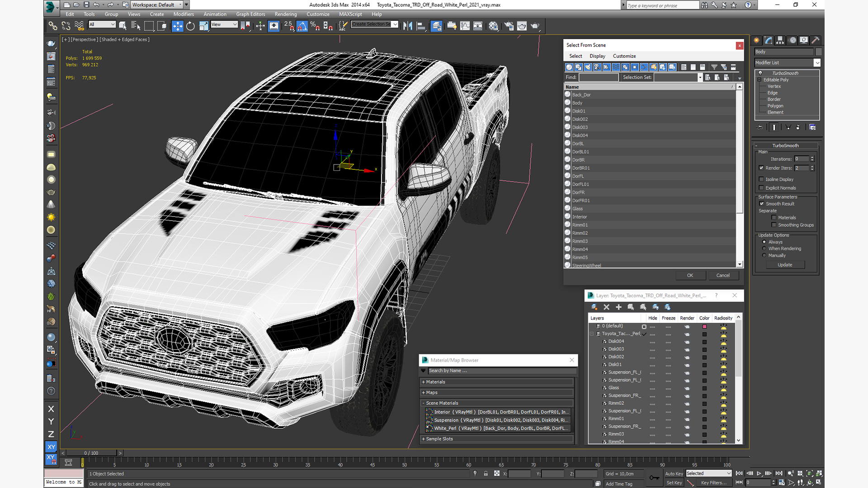
Task: Click the Set Key button
Action: pyautogui.click(x=674, y=483)
